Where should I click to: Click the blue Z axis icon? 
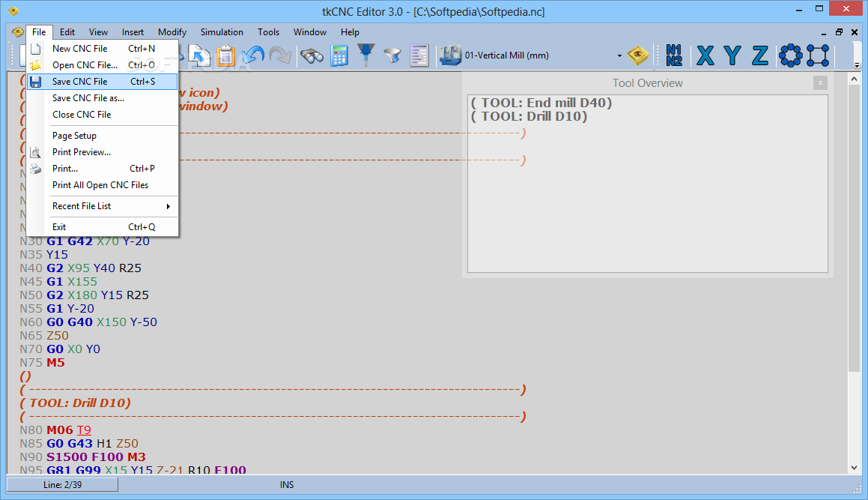click(760, 55)
